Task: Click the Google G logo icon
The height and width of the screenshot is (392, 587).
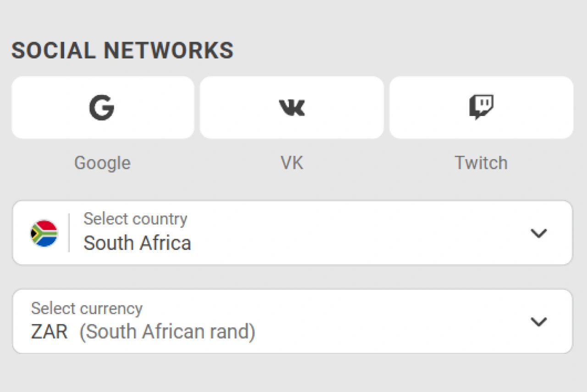Action: 102,108
